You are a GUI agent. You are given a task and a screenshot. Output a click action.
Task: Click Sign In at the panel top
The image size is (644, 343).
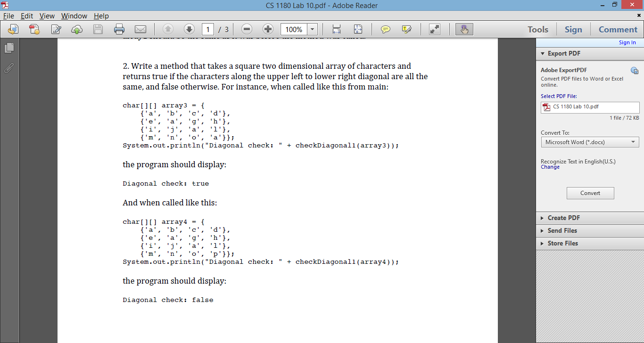(x=627, y=42)
